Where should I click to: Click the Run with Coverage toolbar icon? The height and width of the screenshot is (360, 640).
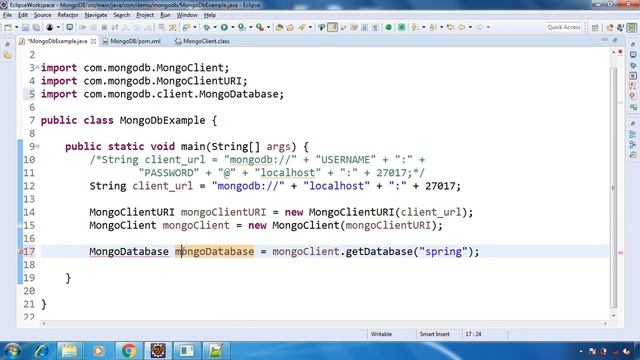[x=242, y=27]
